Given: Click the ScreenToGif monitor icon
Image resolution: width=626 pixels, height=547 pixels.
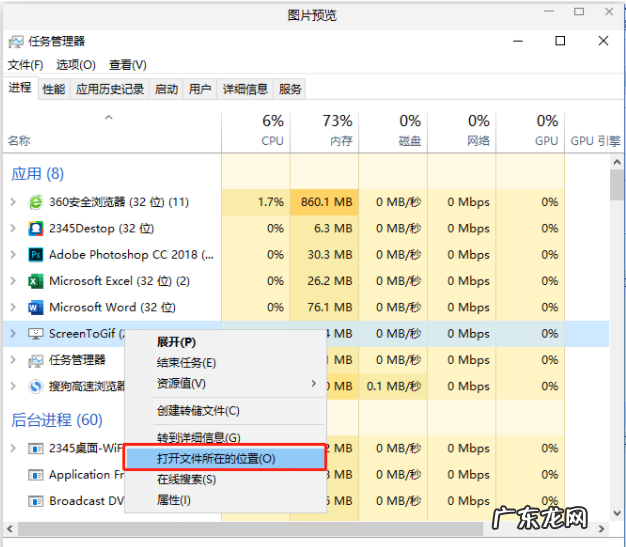Looking at the screenshot, I should 36,334.
